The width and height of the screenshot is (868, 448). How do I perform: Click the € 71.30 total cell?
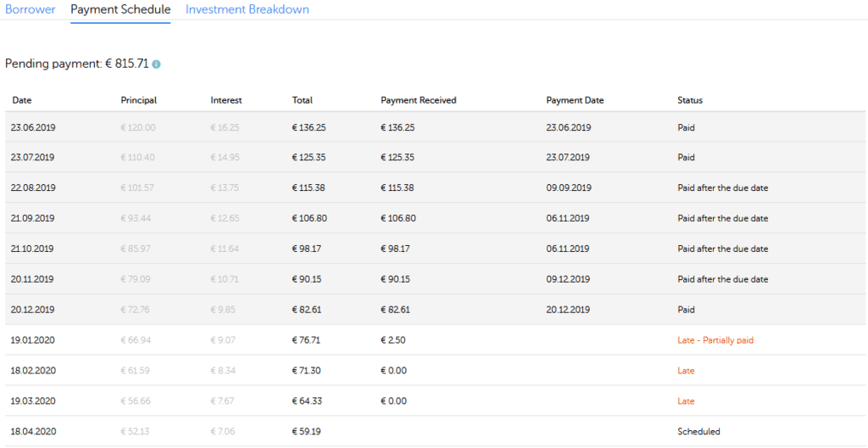(307, 371)
